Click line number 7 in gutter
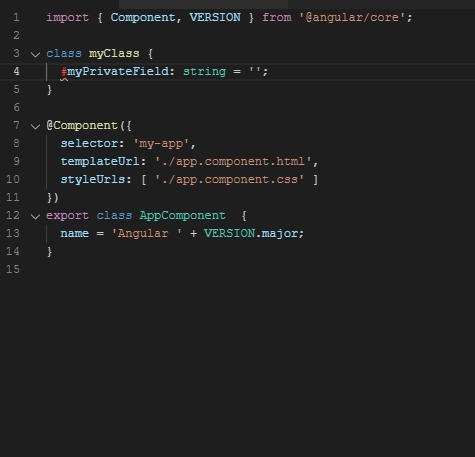Image resolution: width=475 pixels, height=457 pixels. coord(16,125)
